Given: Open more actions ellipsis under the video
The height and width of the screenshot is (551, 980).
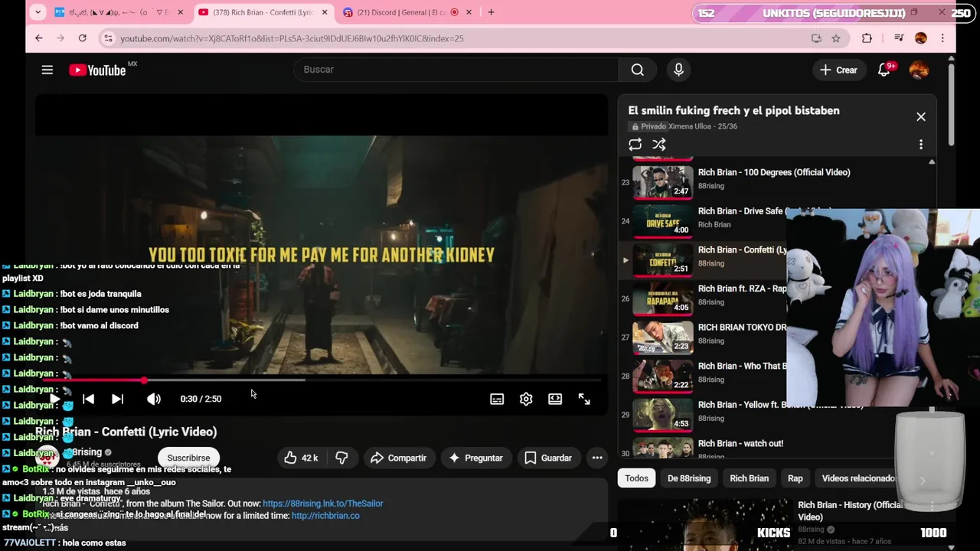Looking at the screenshot, I should point(597,458).
